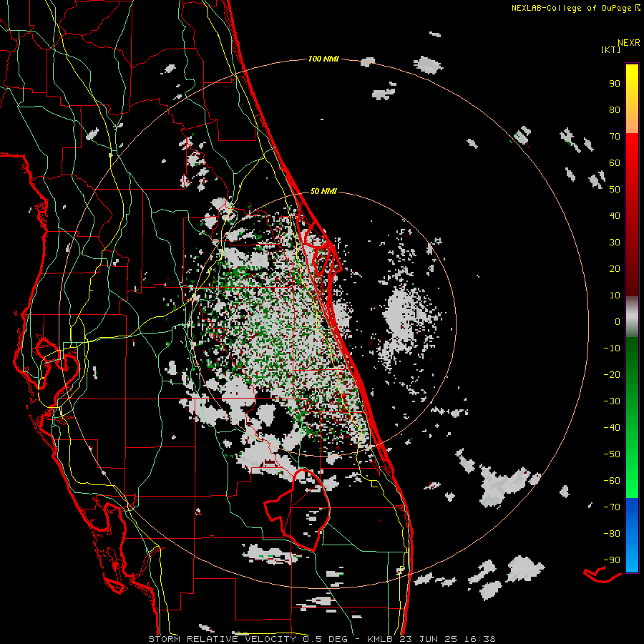Viewport: 644px width, 644px height.
Task: Click the -90 value on velocity scale
Action: (612, 560)
